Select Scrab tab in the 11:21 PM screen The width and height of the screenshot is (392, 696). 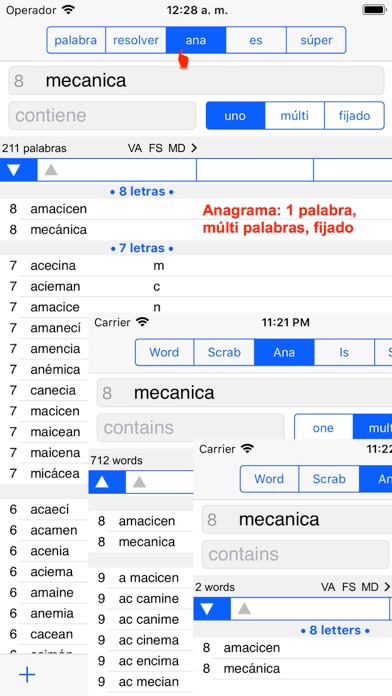click(x=224, y=352)
